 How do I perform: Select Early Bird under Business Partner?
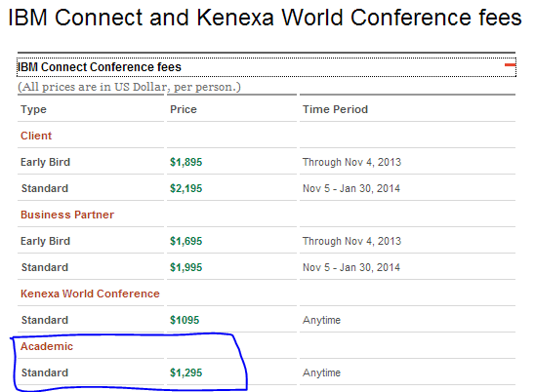point(45,241)
